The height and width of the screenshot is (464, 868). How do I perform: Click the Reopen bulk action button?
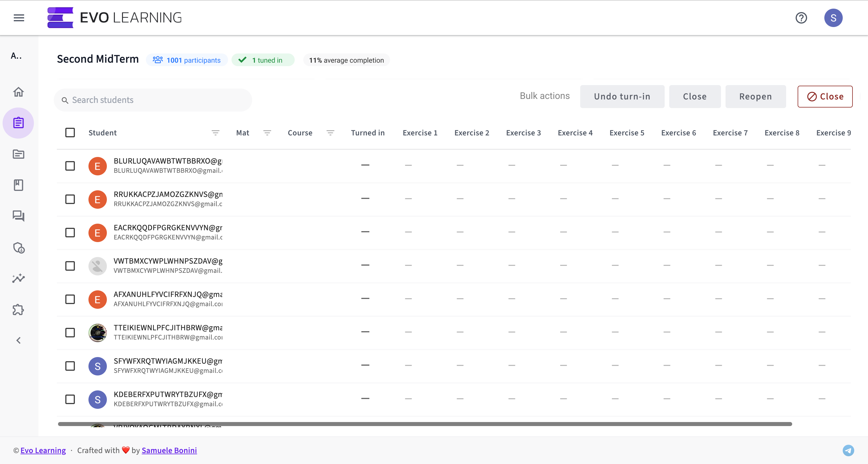(755, 97)
